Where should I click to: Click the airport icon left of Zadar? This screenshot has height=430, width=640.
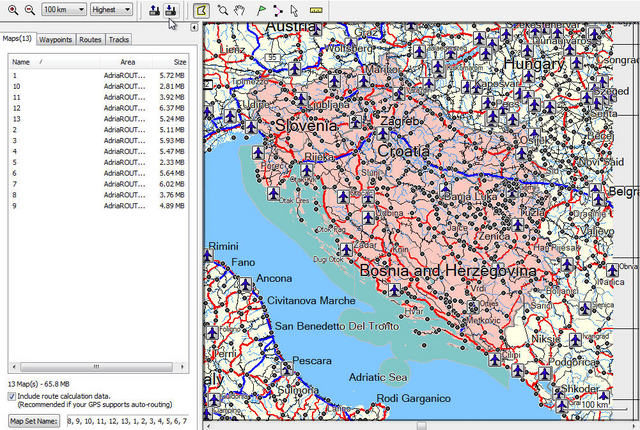pyautogui.click(x=347, y=248)
